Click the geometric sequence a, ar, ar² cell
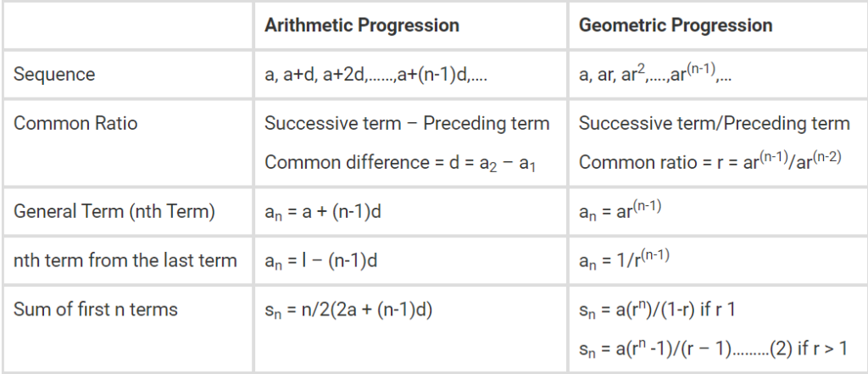The height and width of the screenshot is (374, 868). [x=656, y=75]
